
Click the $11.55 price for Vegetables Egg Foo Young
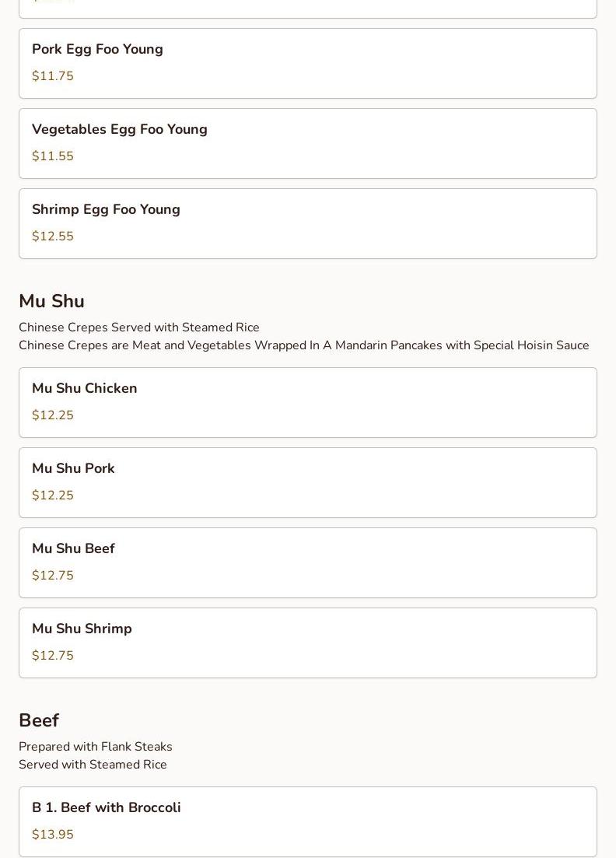pos(53,156)
